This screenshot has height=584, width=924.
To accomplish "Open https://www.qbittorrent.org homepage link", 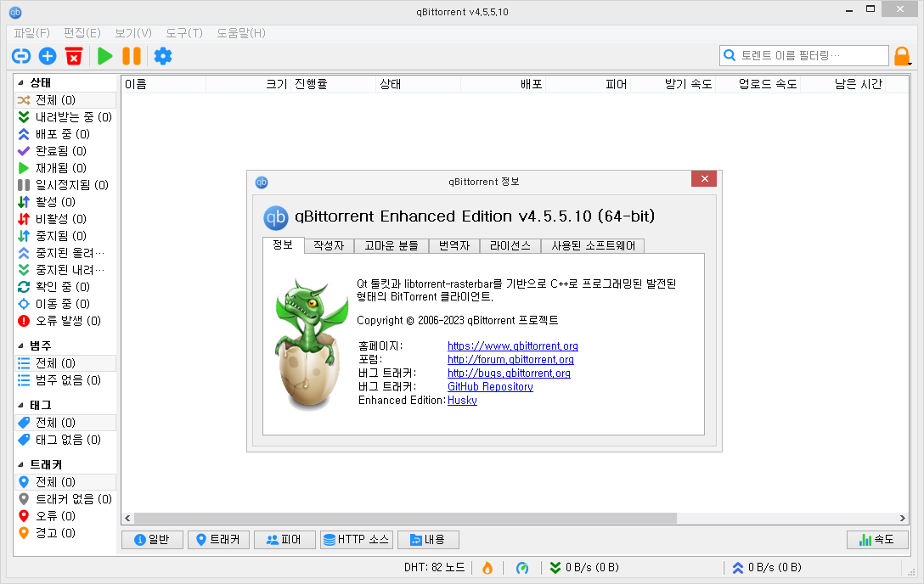I will 513,346.
